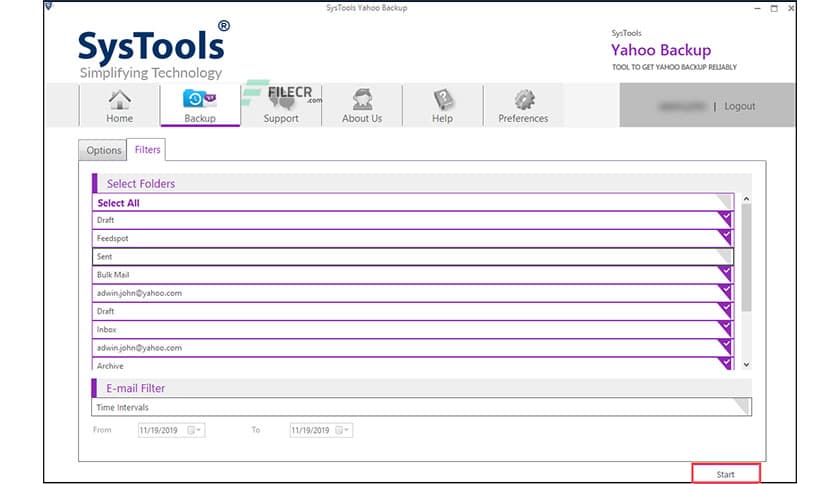Select the Inbox folder row
The height and width of the screenshot is (484, 836).
pos(413,329)
